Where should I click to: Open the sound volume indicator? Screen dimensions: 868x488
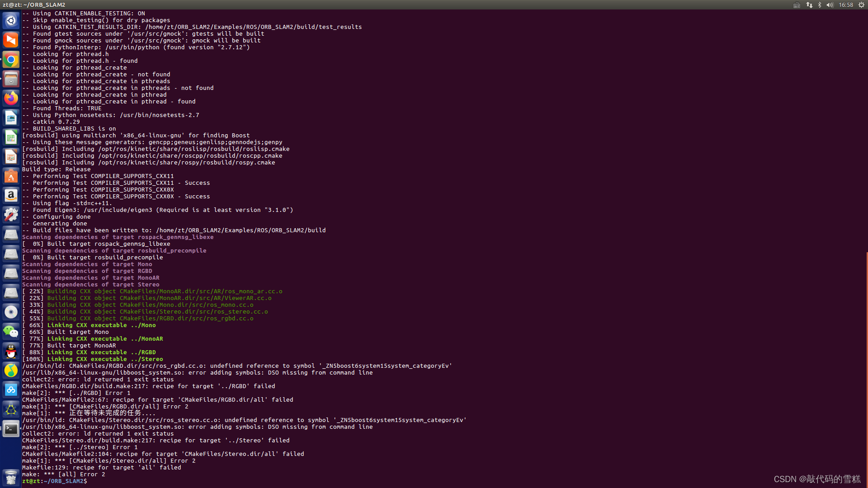tap(830, 5)
